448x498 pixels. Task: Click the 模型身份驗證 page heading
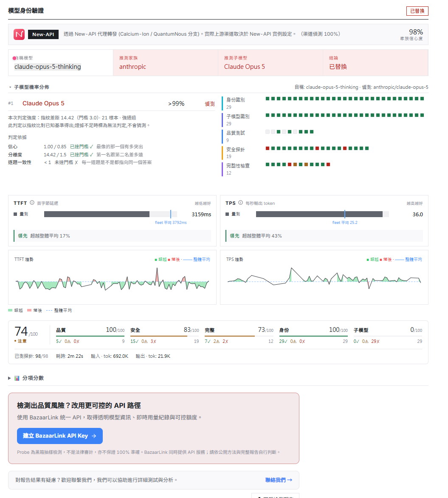tap(26, 11)
